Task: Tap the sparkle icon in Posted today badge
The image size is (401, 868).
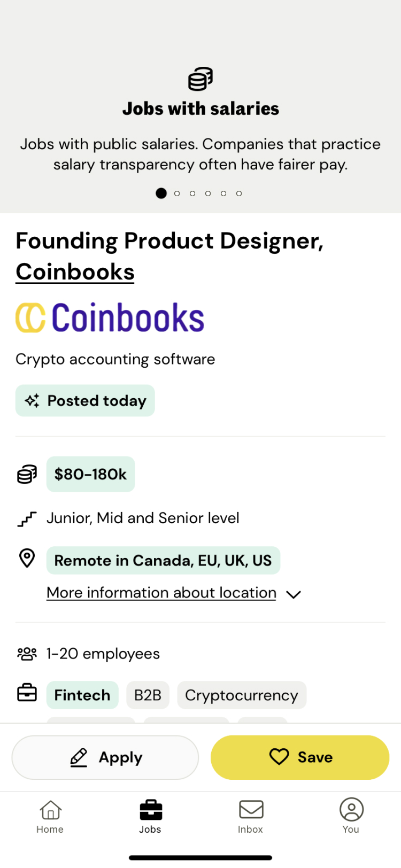Action: [33, 401]
